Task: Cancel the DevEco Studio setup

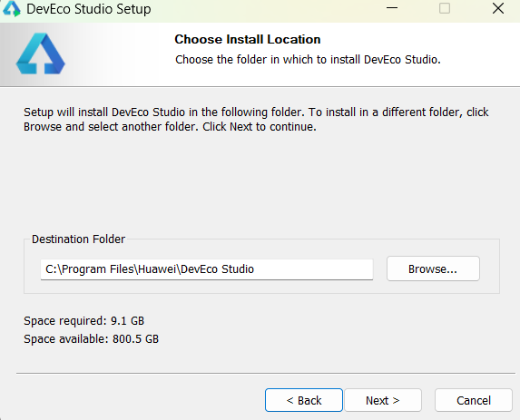Action: [474, 400]
